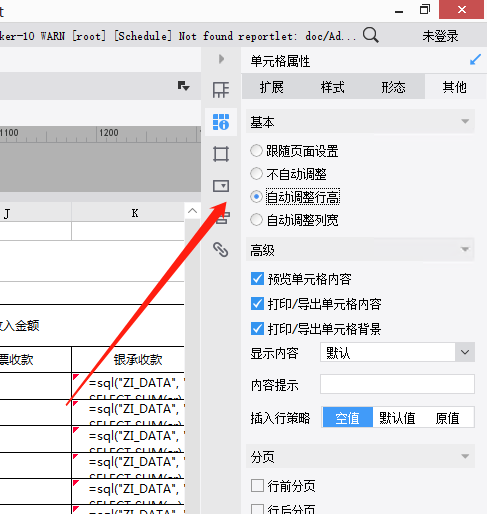Viewport: 487px width, 514px height.
Task: Select the 银承收款 header cell
Action: pyautogui.click(x=128, y=359)
